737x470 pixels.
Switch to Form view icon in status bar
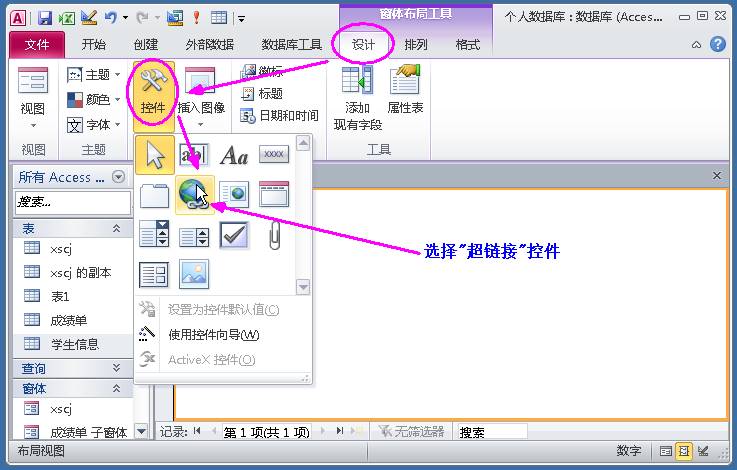tap(666, 452)
